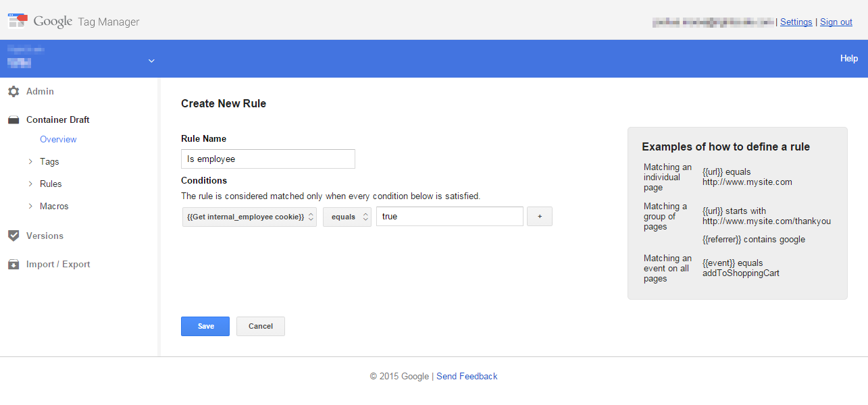Click the colored app icon top left
The width and height of the screenshot is (868, 405).
[17, 20]
